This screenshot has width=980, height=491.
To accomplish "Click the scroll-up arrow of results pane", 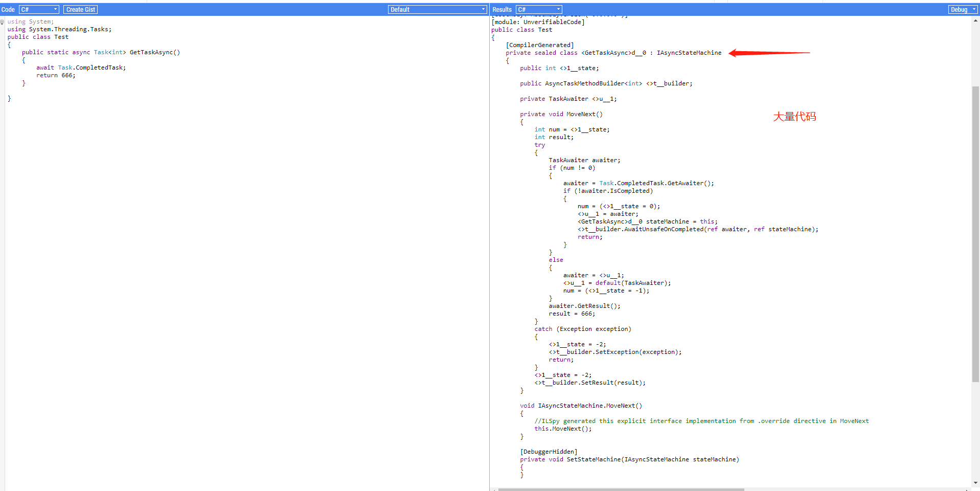I will [x=975, y=20].
